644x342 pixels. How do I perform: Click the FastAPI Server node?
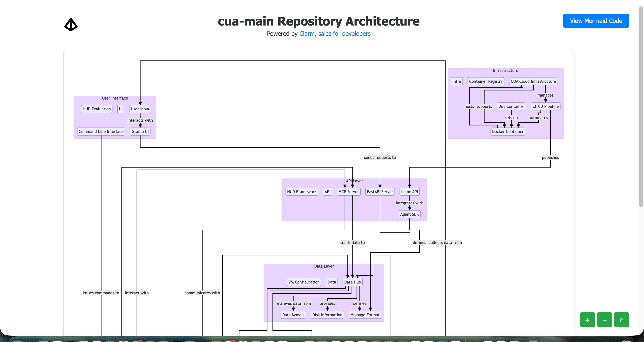pos(379,191)
